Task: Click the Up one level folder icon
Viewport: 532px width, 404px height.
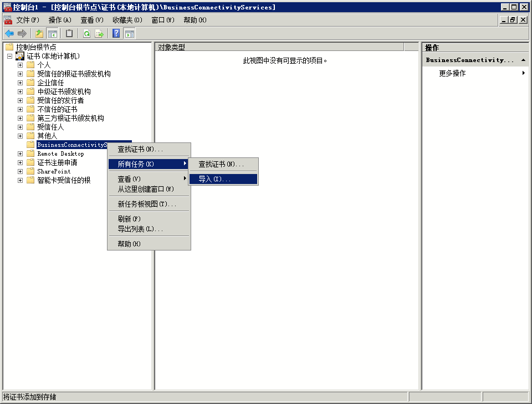Action: tap(39, 34)
